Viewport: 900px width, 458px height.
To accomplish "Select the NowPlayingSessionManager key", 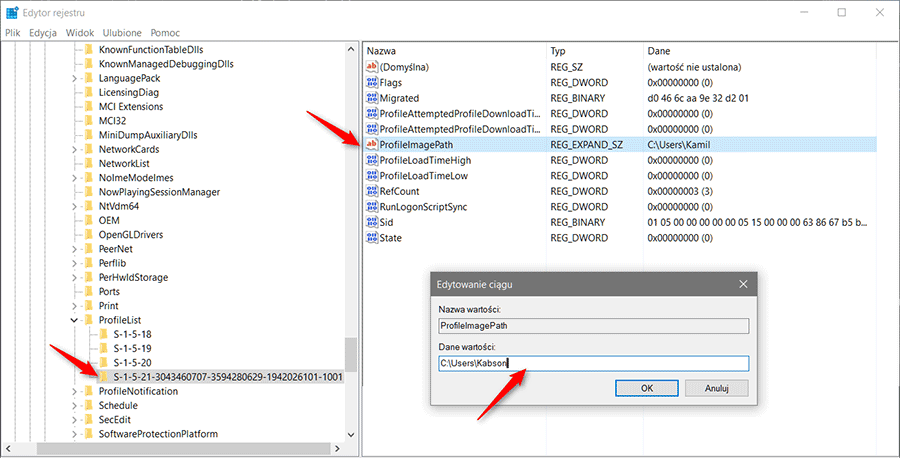I will click(x=159, y=192).
